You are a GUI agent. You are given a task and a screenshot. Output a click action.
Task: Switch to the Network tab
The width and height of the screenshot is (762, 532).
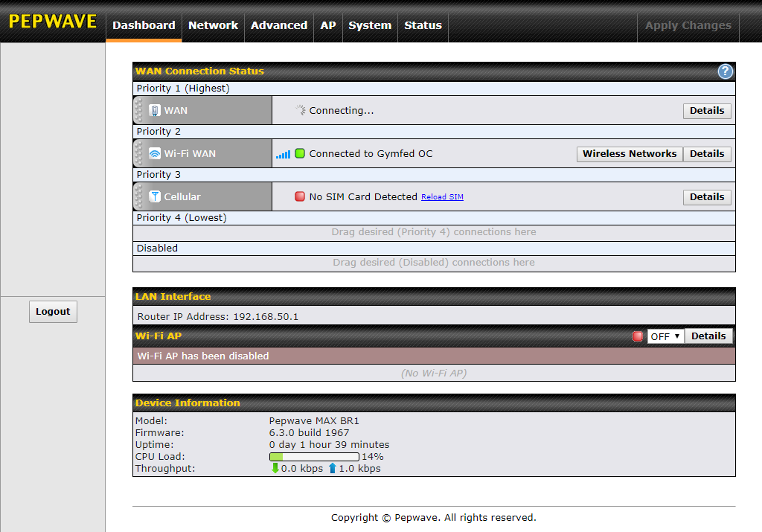[x=213, y=25]
